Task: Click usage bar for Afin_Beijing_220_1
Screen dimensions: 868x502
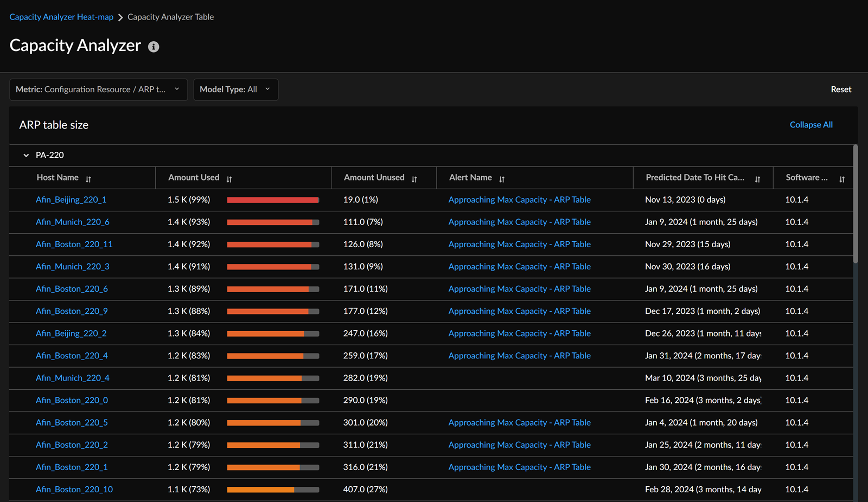Action: pyautogui.click(x=273, y=200)
